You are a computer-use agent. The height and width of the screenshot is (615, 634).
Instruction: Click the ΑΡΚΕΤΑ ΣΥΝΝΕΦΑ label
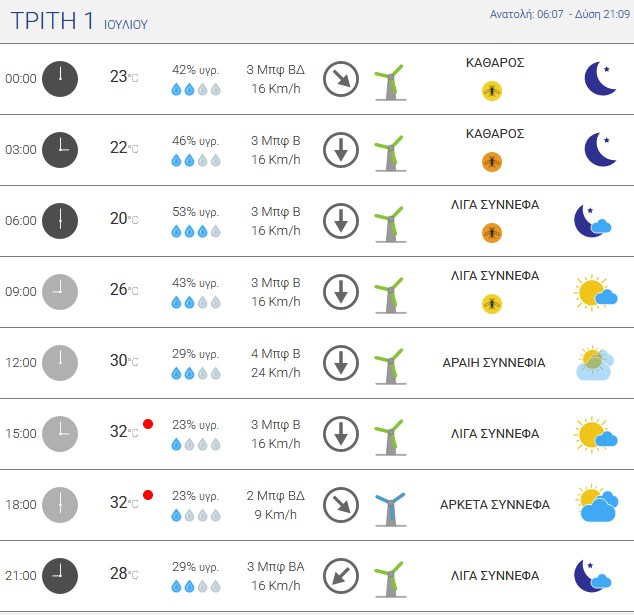[495, 505]
